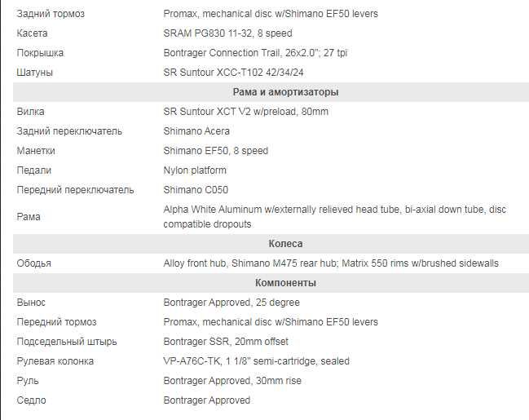Click the 'Покрышка' row label
The image size is (529, 420).
pos(40,53)
